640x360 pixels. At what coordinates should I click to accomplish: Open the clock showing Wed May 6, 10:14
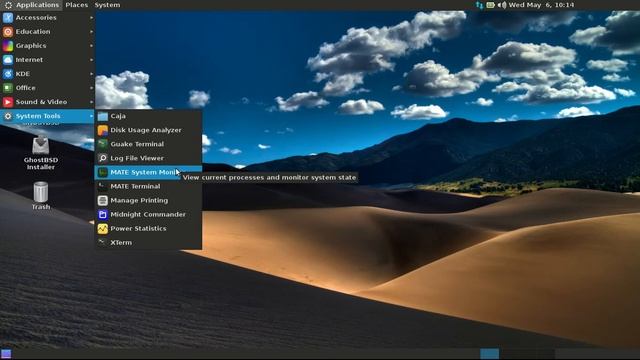pyautogui.click(x=541, y=5)
